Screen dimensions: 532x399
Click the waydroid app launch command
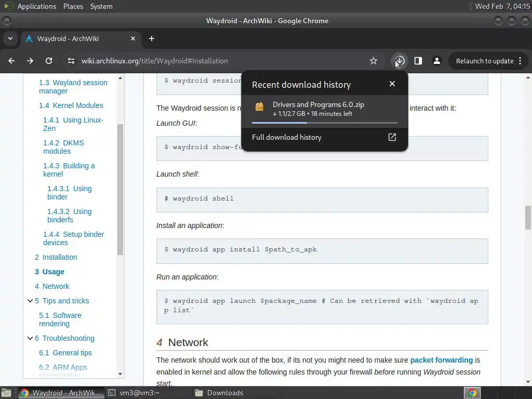click(322, 307)
